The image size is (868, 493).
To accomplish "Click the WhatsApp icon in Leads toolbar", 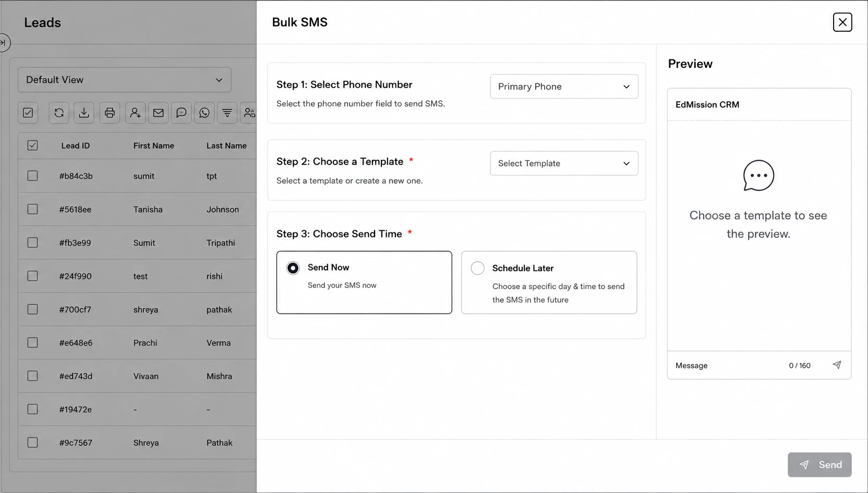I will tap(204, 113).
